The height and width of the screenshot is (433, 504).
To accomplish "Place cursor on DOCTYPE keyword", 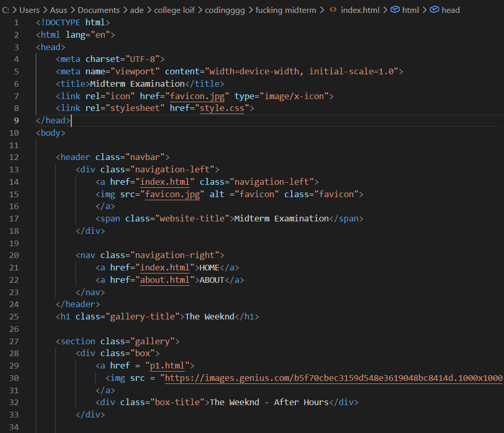I will [x=62, y=23].
